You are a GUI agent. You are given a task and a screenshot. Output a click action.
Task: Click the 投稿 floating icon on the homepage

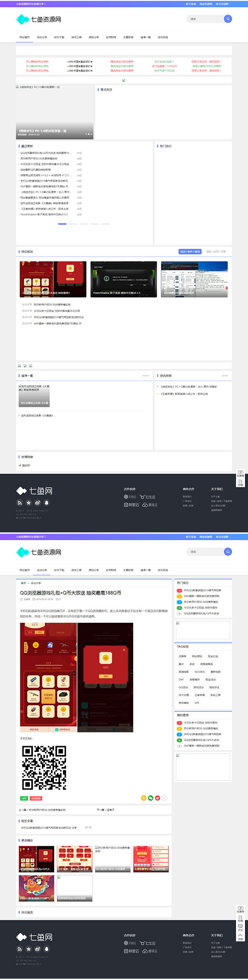(240, 482)
